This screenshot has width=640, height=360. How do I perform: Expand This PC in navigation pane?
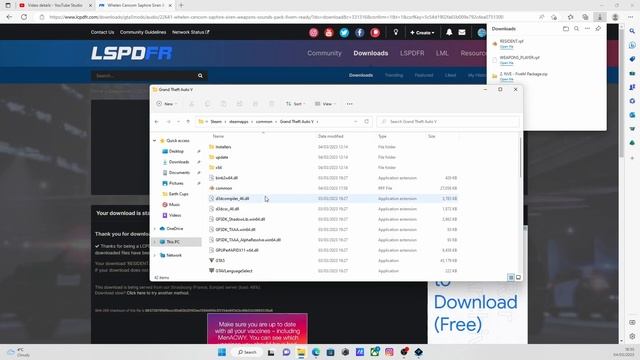pyautogui.click(x=155, y=242)
